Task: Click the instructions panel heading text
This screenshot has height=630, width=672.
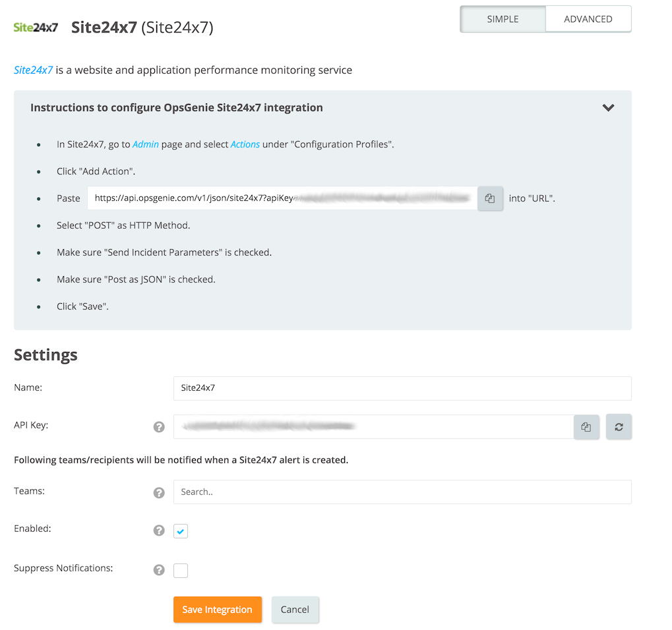Action: pyautogui.click(x=177, y=107)
